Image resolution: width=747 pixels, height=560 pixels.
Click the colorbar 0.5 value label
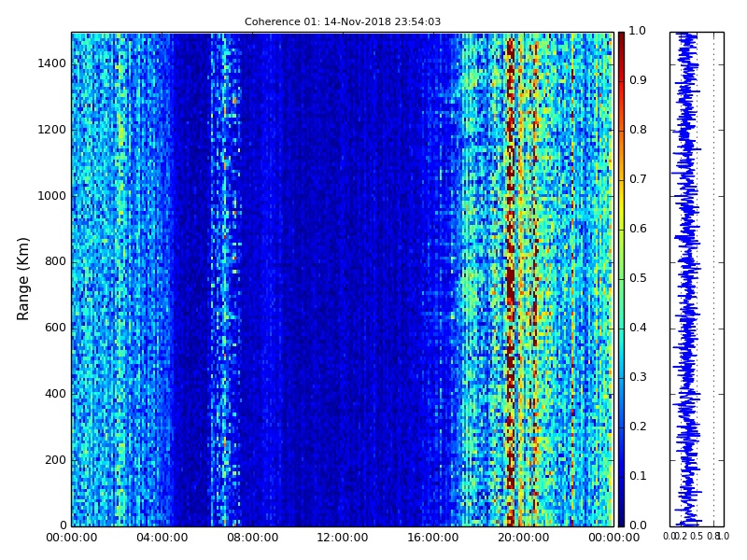click(638, 278)
